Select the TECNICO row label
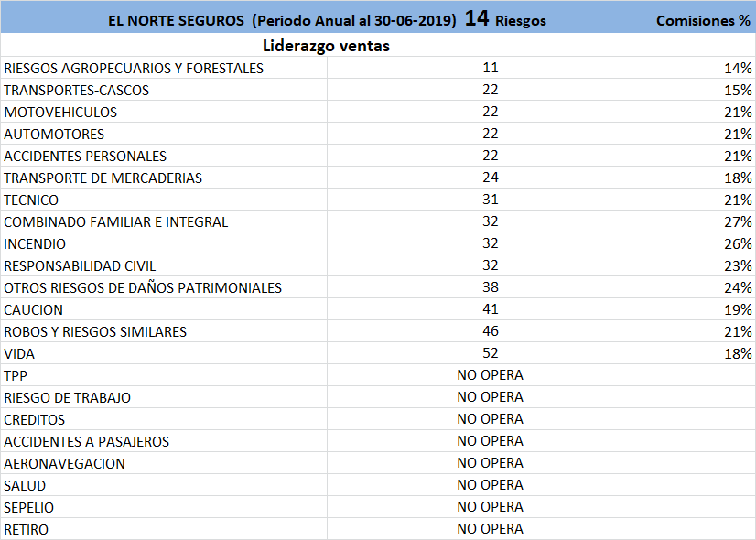The width and height of the screenshot is (756, 540). pyautogui.click(x=31, y=200)
